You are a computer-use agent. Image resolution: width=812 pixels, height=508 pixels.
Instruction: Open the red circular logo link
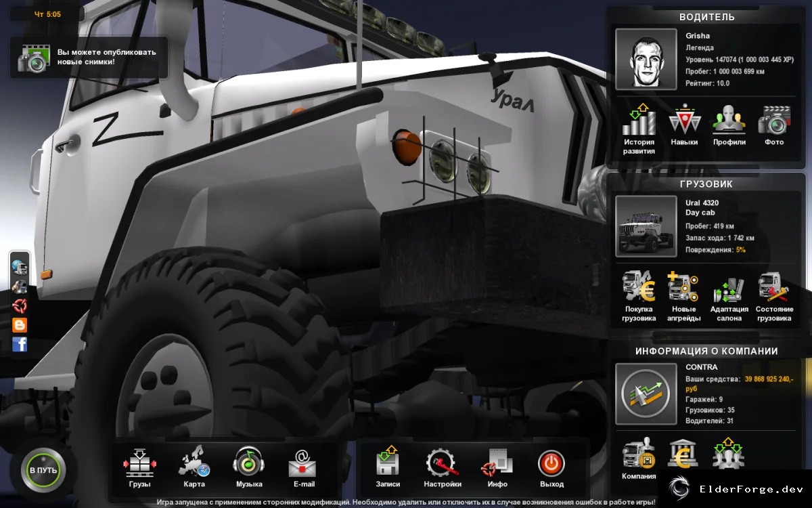(x=20, y=305)
